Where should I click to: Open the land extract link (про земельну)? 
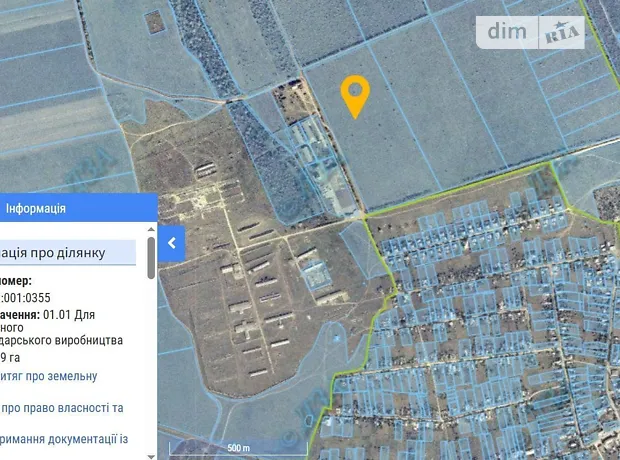[x=49, y=376]
